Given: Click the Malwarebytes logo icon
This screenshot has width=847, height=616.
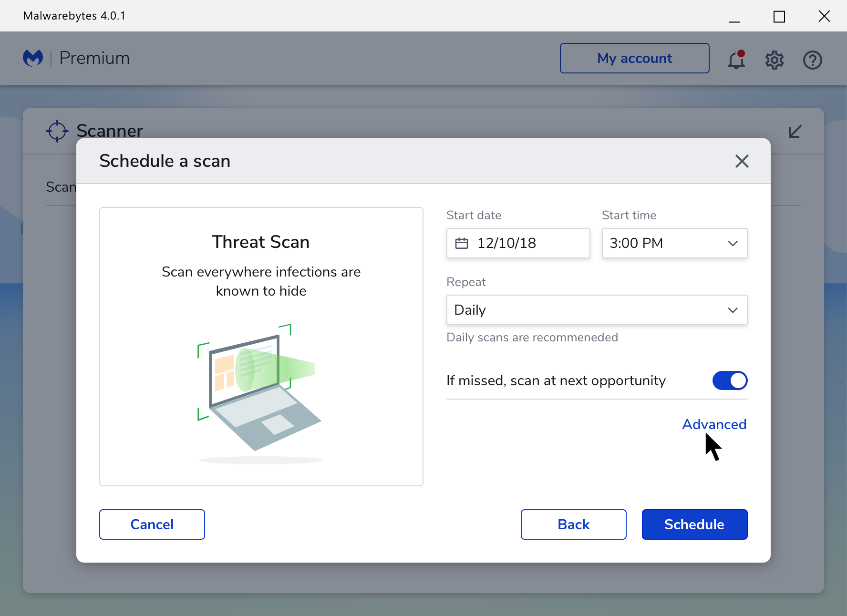Looking at the screenshot, I should pos(33,58).
